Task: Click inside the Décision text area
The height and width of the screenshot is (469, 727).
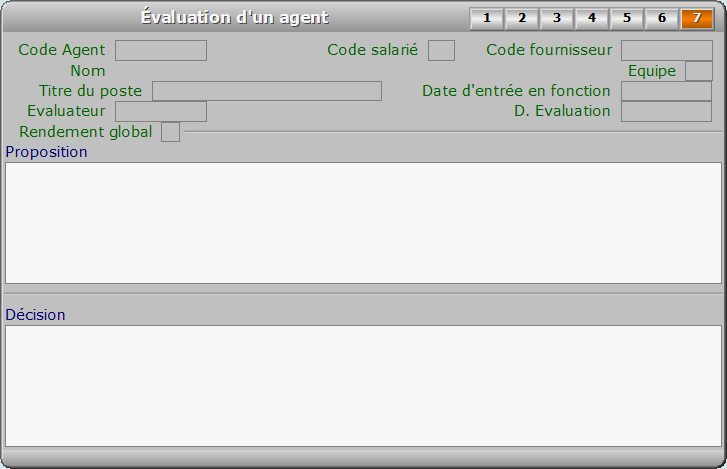Action: point(364,386)
